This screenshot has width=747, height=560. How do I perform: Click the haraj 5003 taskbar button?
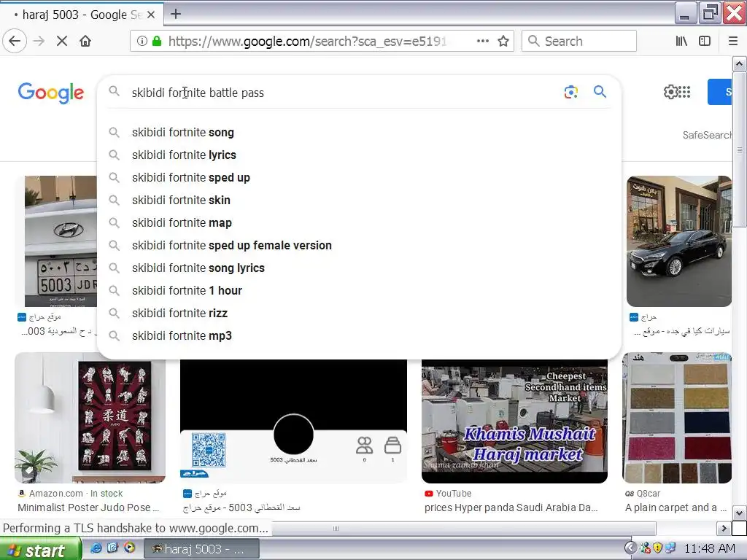[x=201, y=550]
